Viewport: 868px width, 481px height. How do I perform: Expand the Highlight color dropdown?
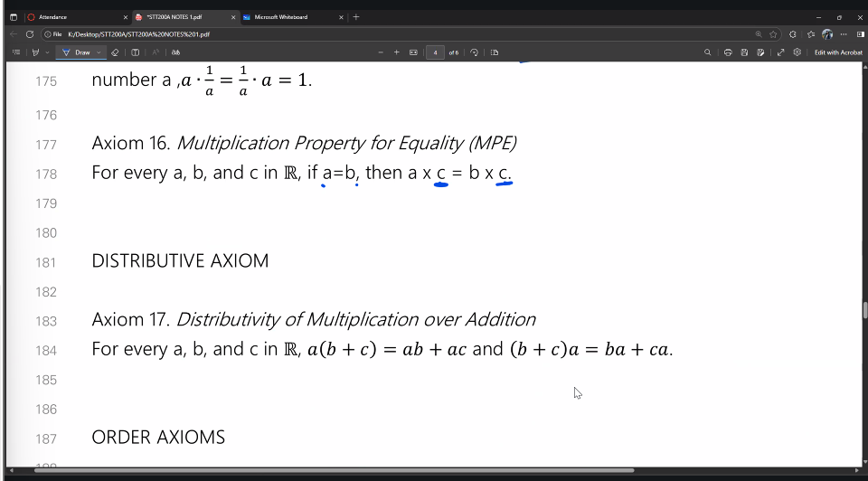(x=45, y=52)
